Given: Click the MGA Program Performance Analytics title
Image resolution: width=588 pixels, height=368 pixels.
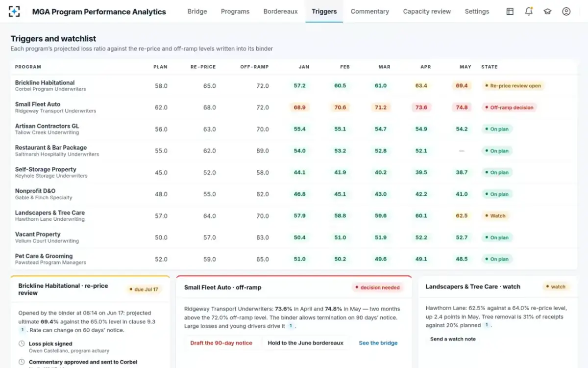Looking at the screenshot, I should pyautogui.click(x=99, y=12).
